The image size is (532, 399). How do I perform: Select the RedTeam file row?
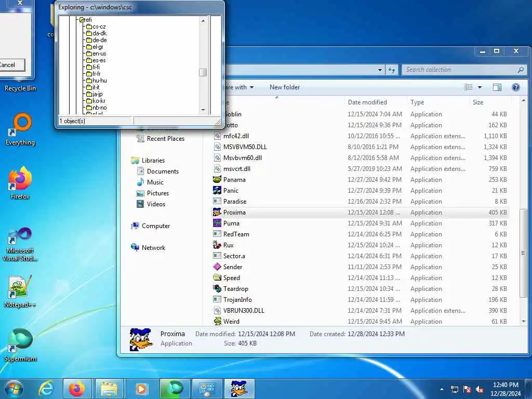click(x=360, y=234)
